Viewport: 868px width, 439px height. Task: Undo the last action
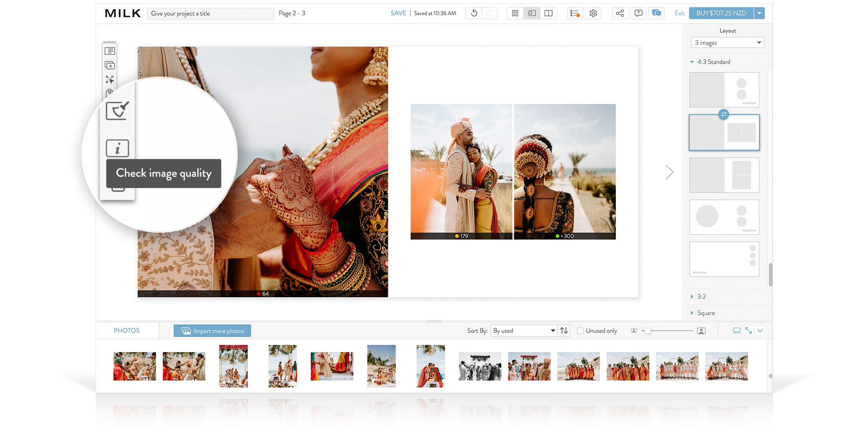(x=474, y=13)
